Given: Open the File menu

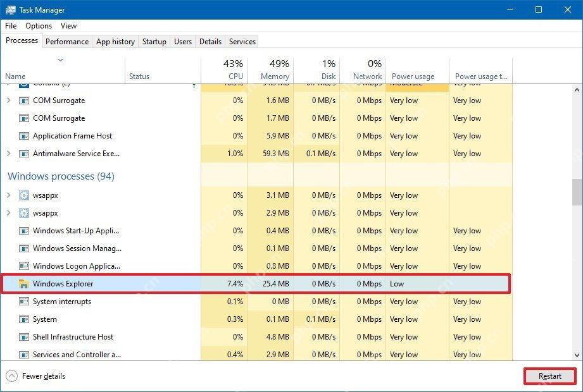Looking at the screenshot, I should click(x=11, y=26).
